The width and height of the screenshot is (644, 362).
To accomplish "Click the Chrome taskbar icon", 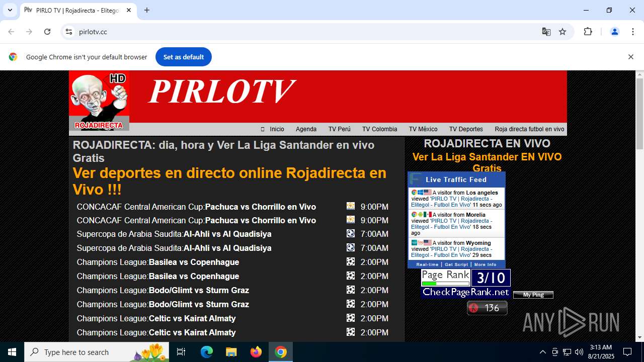I will [x=281, y=352].
